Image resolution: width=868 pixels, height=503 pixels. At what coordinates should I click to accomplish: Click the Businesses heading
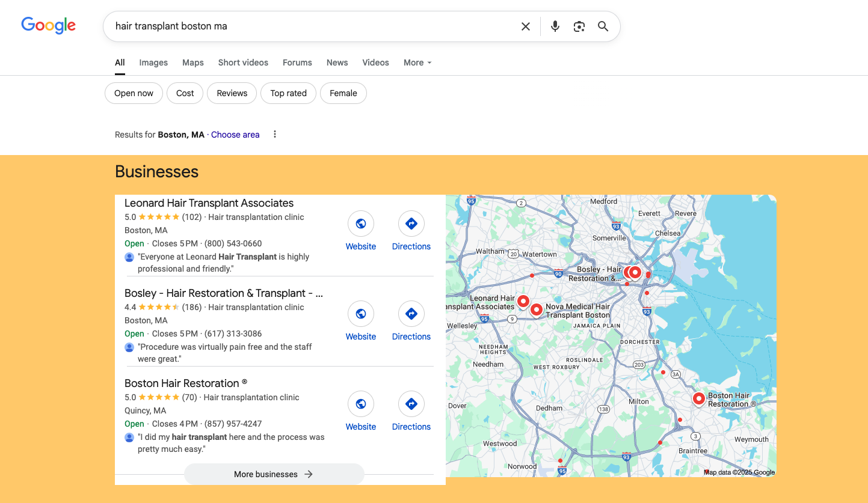pos(157,172)
